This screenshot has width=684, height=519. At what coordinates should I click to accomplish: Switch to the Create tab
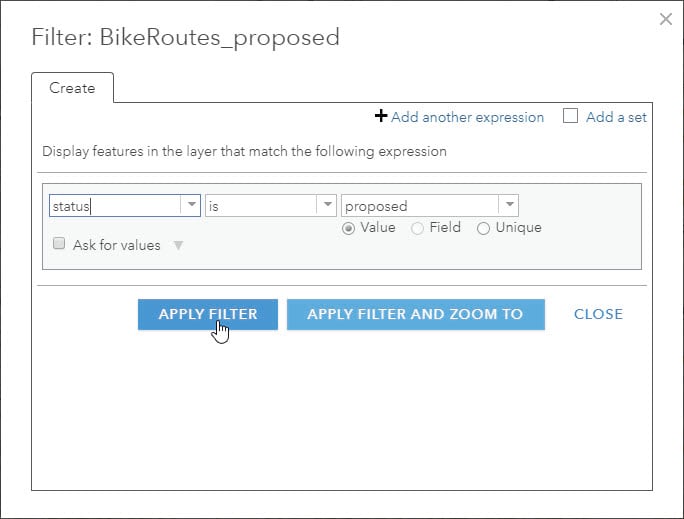(x=72, y=88)
